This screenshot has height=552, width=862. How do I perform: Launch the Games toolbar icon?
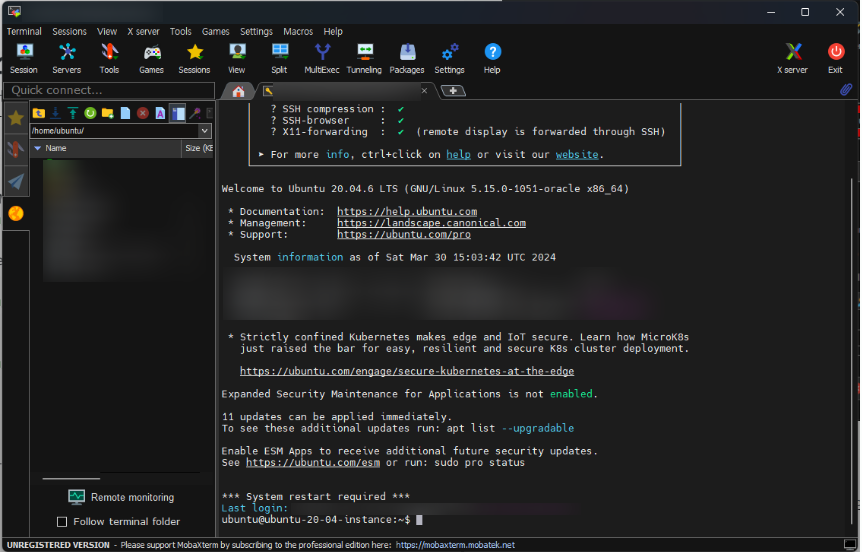[x=151, y=58]
